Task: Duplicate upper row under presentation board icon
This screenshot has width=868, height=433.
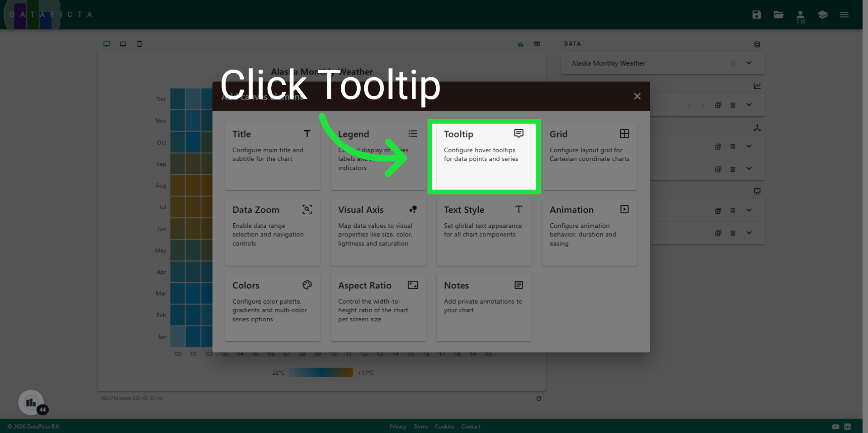Action: click(718, 211)
